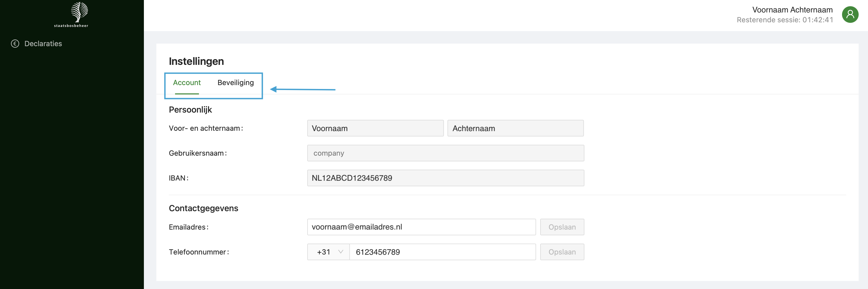The width and height of the screenshot is (868, 289).
Task: Click the Instellingen page heading
Action: click(x=196, y=61)
